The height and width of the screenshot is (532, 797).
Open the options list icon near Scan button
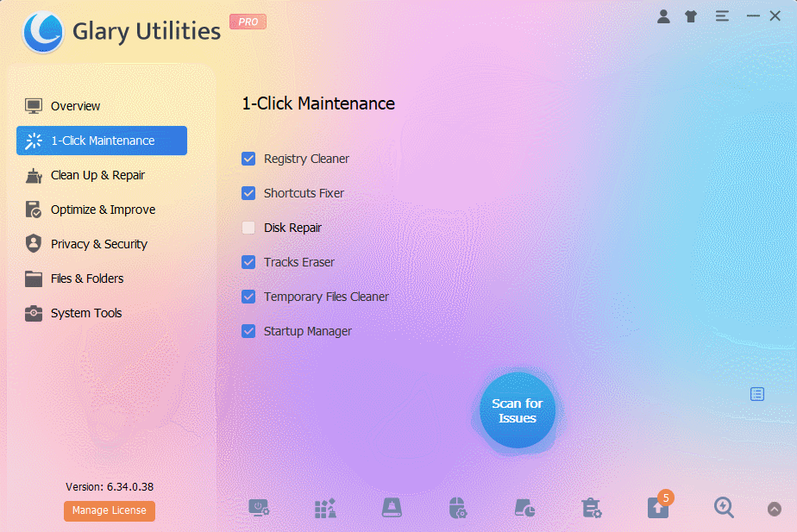(x=756, y=394)
